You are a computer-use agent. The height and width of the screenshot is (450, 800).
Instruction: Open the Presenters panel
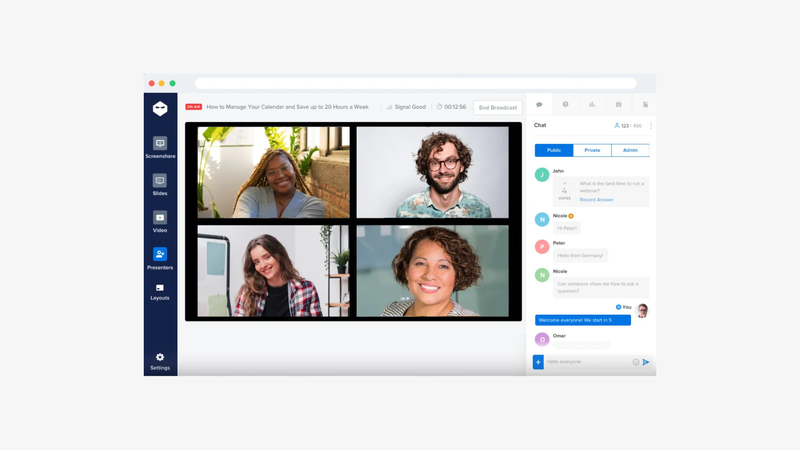click(x=160, y=259)
